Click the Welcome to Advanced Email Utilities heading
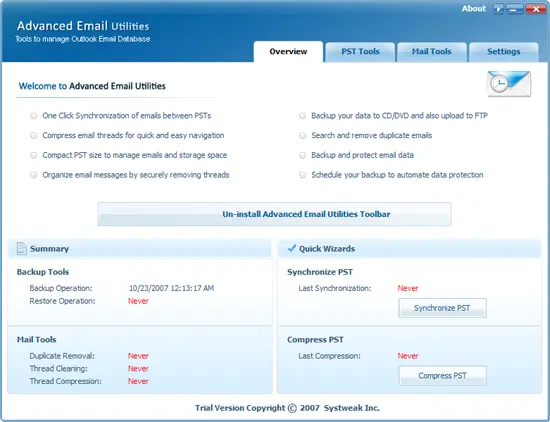Image resolution: width=550 pixels, height=422 pixels. [x=92, y=86]
